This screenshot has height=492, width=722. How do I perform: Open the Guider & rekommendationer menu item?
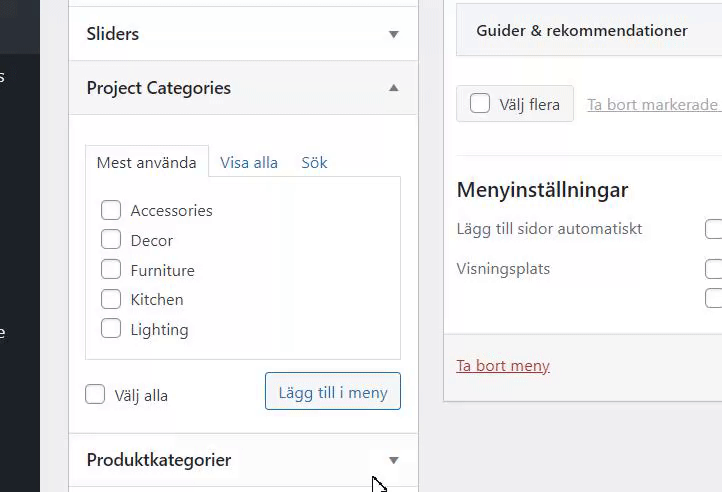click(582, 30)
